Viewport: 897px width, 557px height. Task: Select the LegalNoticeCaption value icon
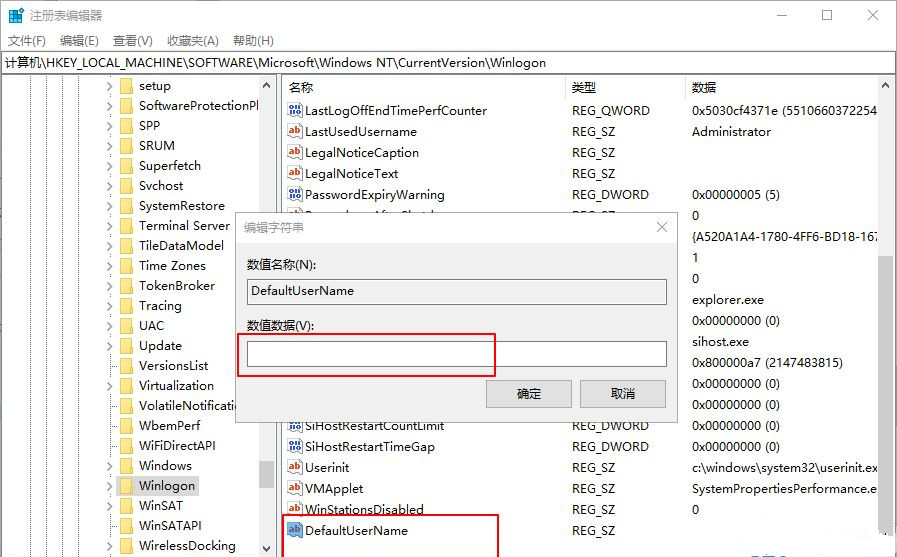coord(295,153)
